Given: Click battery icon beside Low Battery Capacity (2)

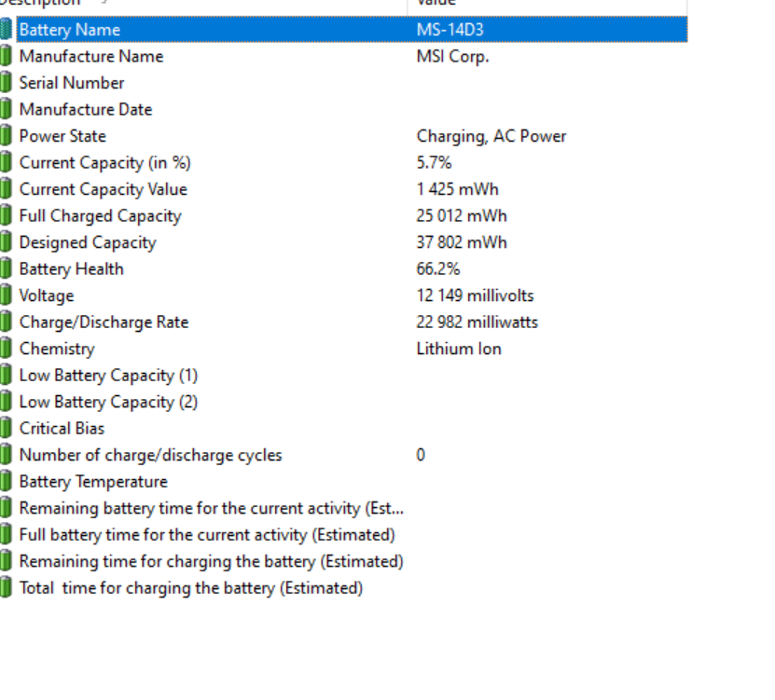Looking at the screenshot, I should point(6,402).
